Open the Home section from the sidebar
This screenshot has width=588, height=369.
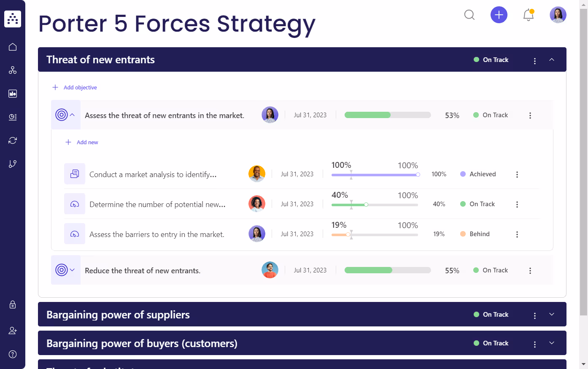click(13, 46)
